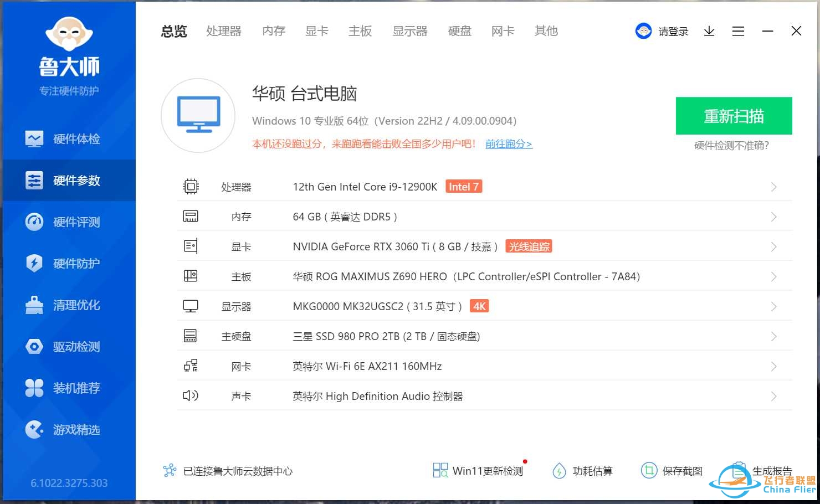Expand RTX 3060 Ti row chevron
The width and height of the screenshot is (820, 504).
(774, 247)
